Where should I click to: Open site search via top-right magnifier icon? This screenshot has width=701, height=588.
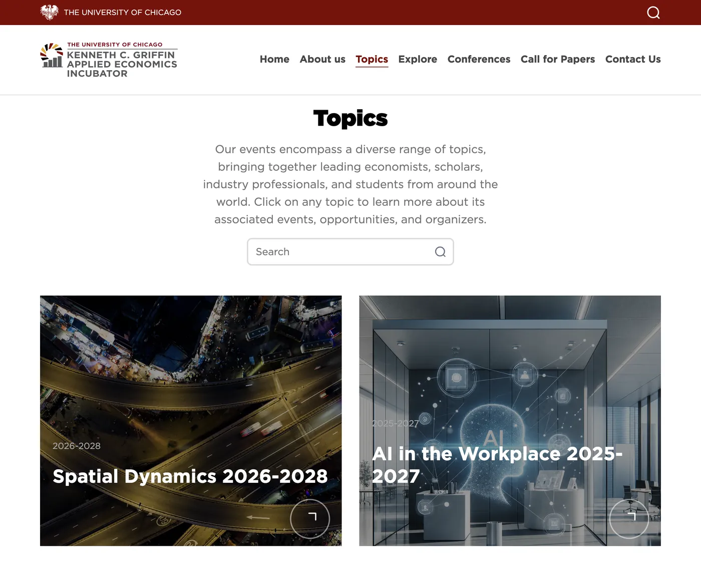coord(653,13)
